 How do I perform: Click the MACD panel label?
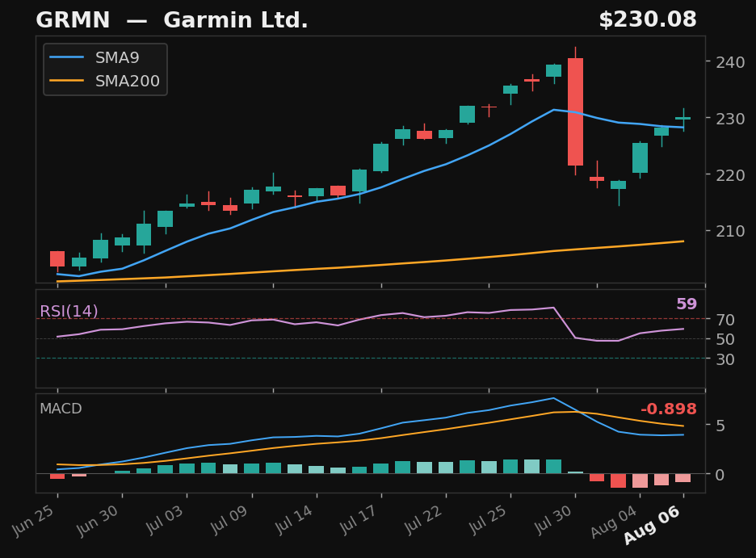[x=61, y=409]
